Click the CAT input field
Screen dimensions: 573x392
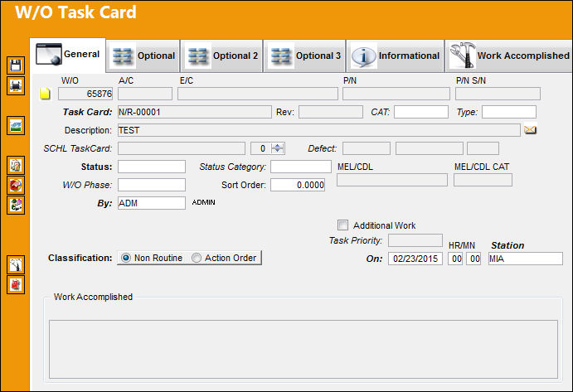pyautogui.click(x=421, y=112)
